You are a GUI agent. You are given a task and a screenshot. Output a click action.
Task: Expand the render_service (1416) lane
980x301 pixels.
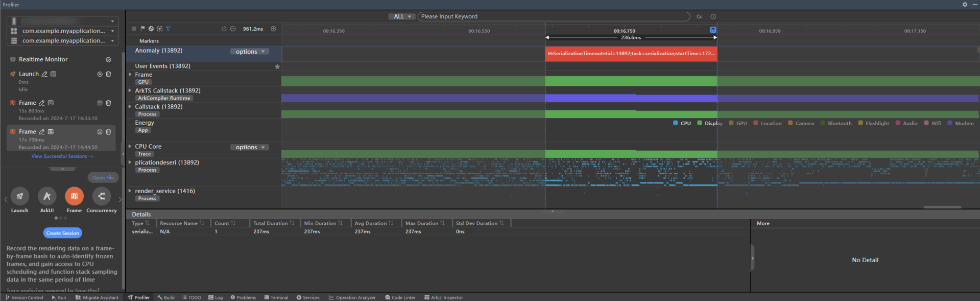(130, 191)
